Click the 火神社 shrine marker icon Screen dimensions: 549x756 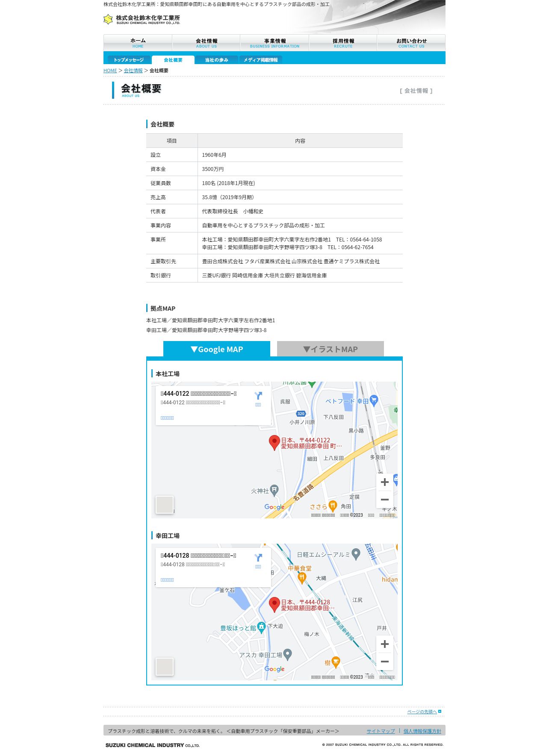tap(274, 490)
